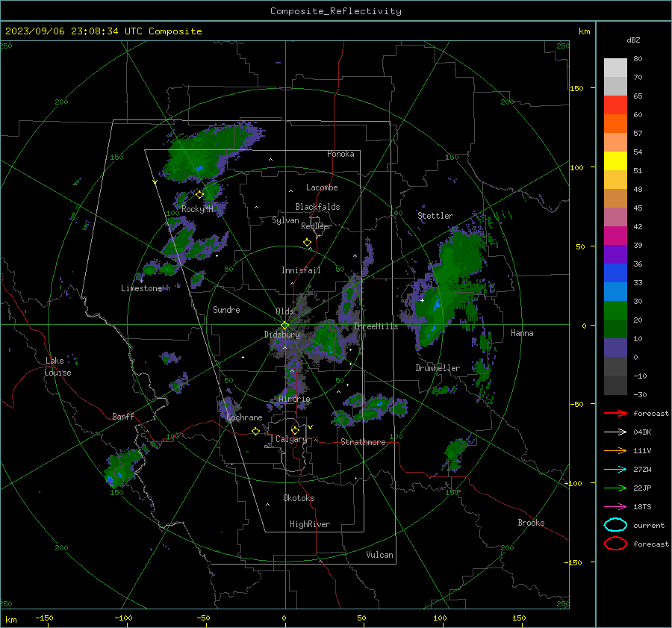This screenshot has height=628, width=672.
Task: Click the Okotoks town label
Action: [299, 498]
